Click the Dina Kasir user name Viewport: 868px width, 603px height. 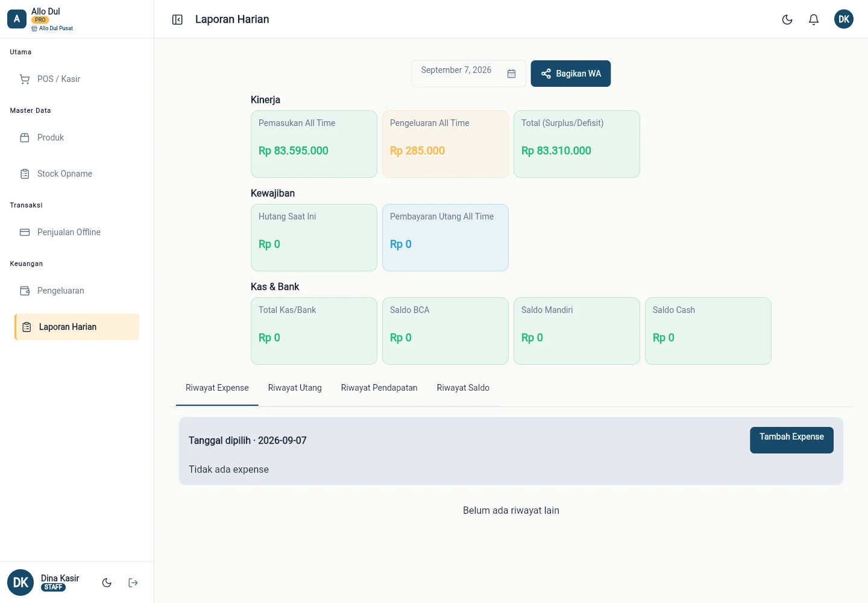pos(60,578)
